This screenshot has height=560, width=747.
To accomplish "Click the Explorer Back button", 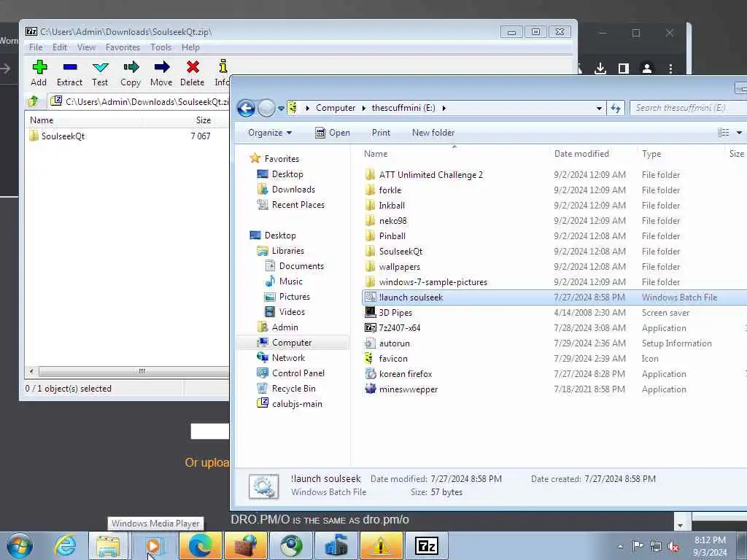I will tap(246, 108).
